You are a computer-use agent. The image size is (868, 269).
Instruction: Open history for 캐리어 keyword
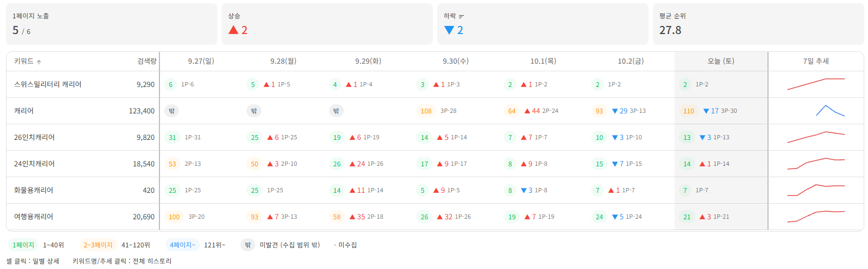click(24, 111)
